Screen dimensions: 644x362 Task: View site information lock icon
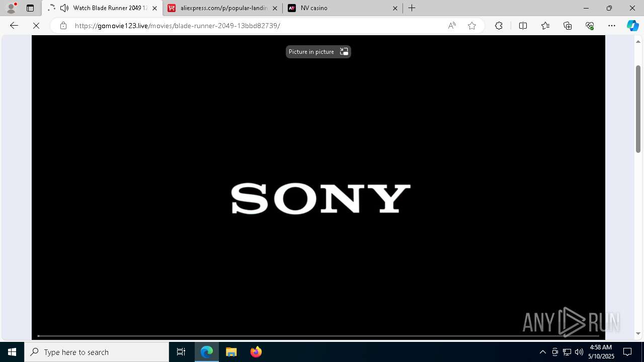tap(63, 26)
